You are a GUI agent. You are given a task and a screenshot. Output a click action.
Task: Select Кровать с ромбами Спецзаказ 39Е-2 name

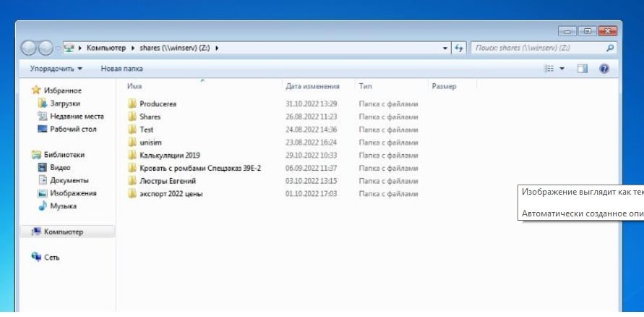(x=200, y=168)
